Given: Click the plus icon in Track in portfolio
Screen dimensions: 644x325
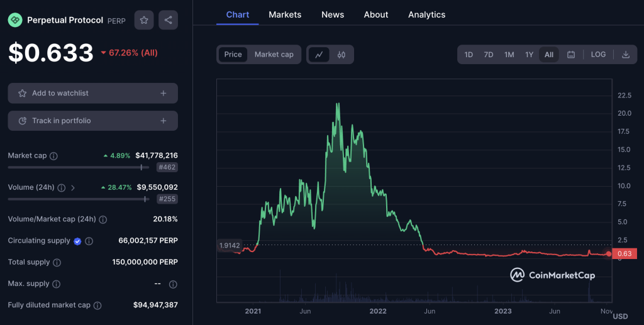Looking at the screenshot, I should pos(164,121).
